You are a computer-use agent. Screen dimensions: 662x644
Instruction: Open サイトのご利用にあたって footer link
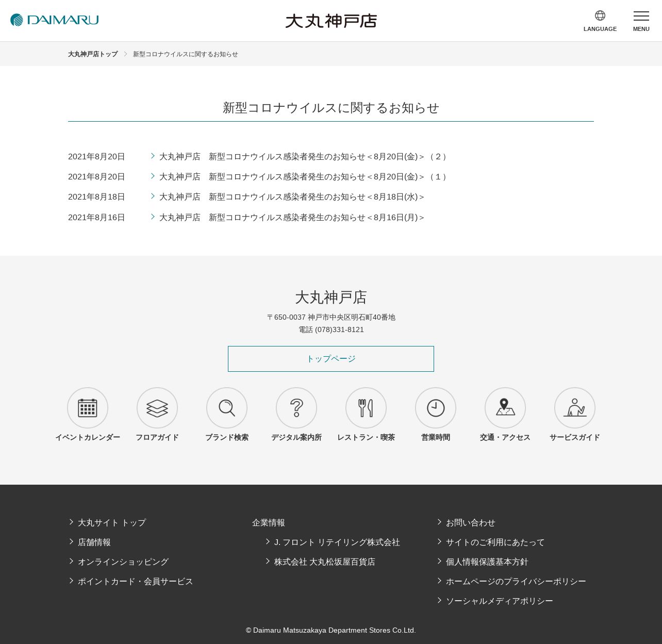click(x=495, y=542)
